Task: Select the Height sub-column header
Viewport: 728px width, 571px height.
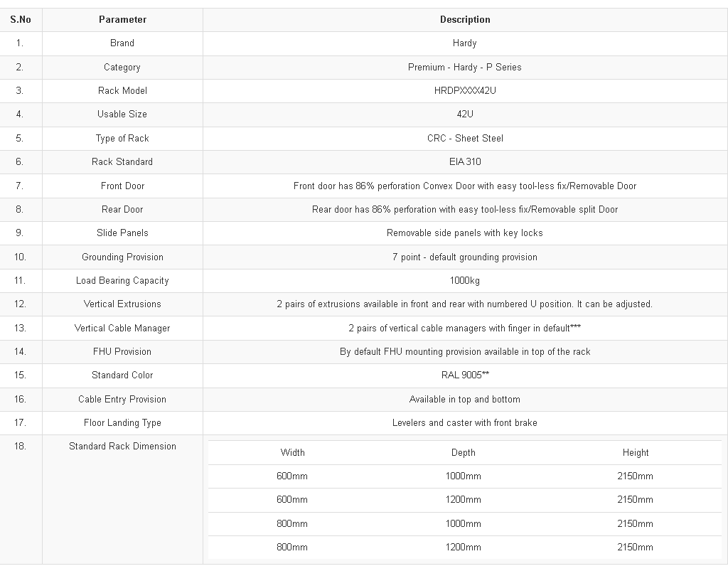Action: click(636, 453)
